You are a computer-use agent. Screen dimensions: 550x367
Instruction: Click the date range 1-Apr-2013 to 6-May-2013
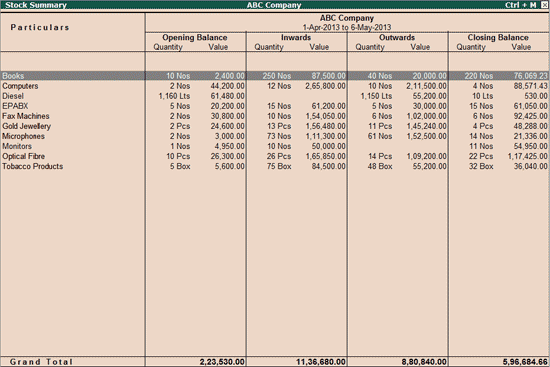point(347,27)
